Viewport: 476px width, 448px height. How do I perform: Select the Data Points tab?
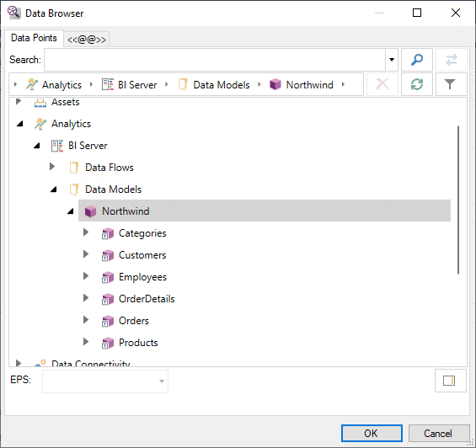tap(34, 38)
